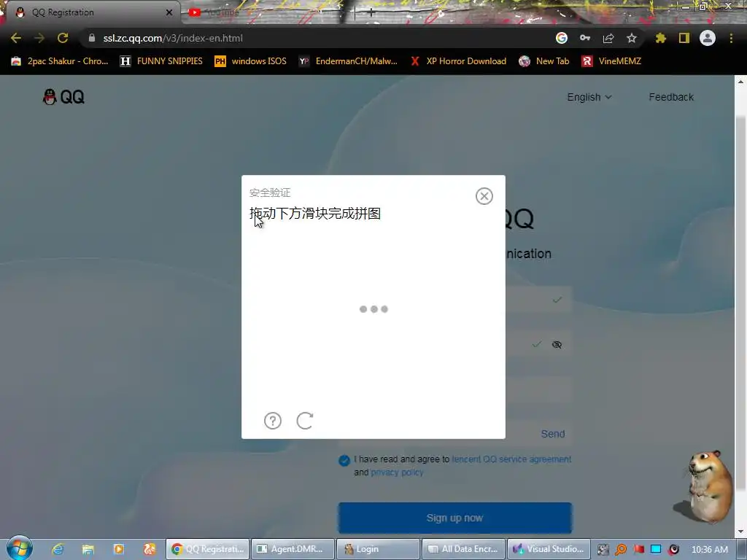
Task: Close the QQ Registration tab
Action: click(169, 12)
